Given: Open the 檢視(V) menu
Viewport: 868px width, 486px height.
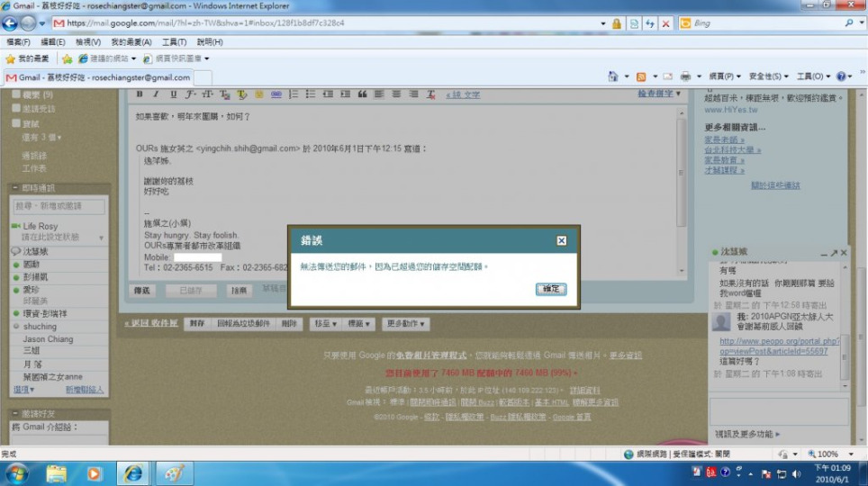Looking at the screenshot, I should (88, 42).
